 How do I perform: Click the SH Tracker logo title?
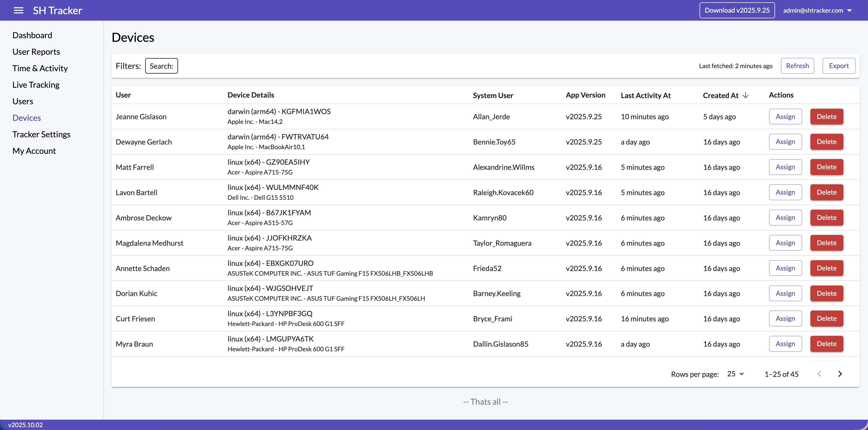point(57,10)
